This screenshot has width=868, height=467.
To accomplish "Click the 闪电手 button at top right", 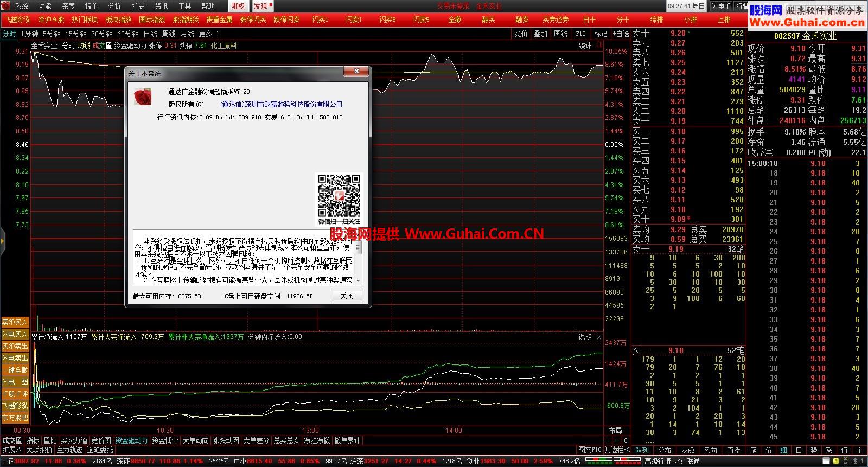I will [x=721, y=6].
